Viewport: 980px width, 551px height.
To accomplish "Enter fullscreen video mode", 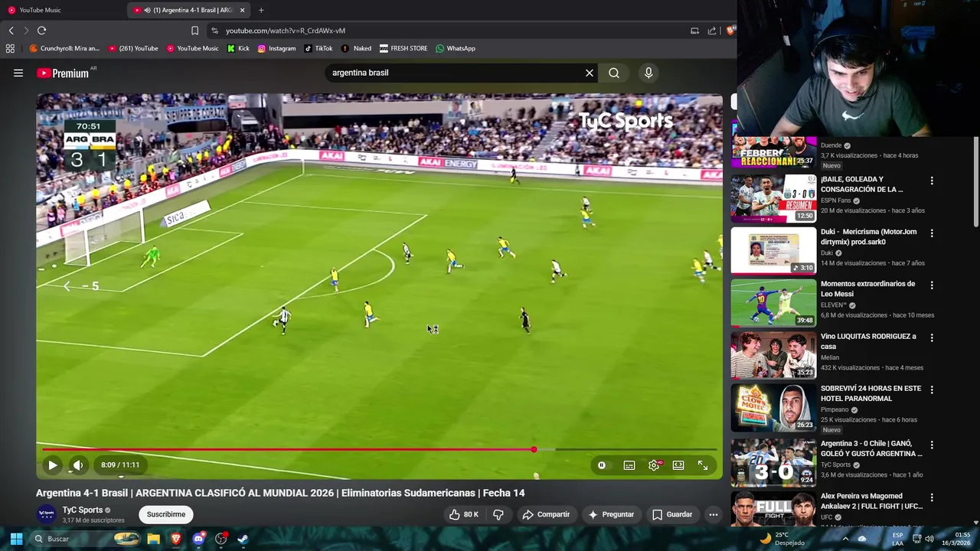I will coord(702,465).
